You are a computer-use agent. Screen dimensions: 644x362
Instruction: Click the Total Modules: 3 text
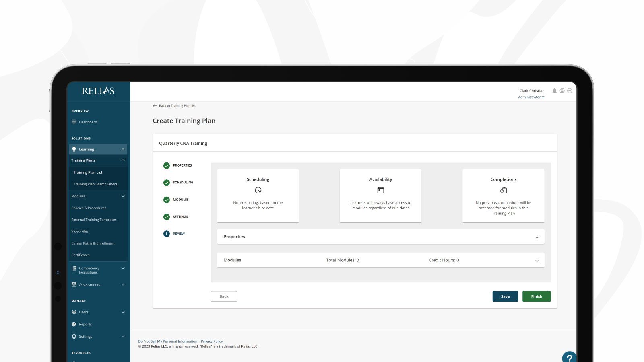point(343,260)
